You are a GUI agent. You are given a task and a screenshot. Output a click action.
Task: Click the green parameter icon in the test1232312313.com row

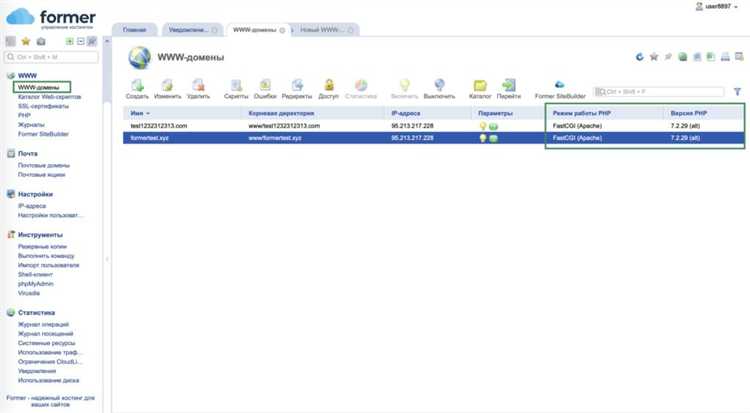[494, 126]
